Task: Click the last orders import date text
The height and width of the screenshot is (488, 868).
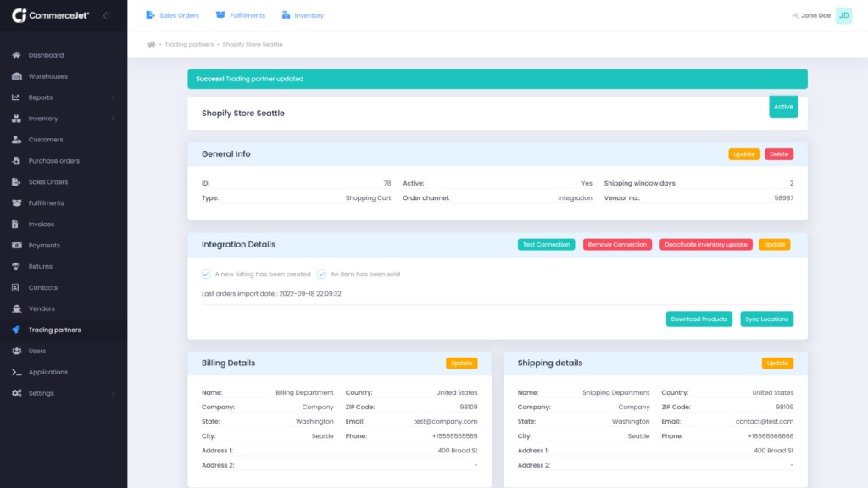Action: pos(271,294)
